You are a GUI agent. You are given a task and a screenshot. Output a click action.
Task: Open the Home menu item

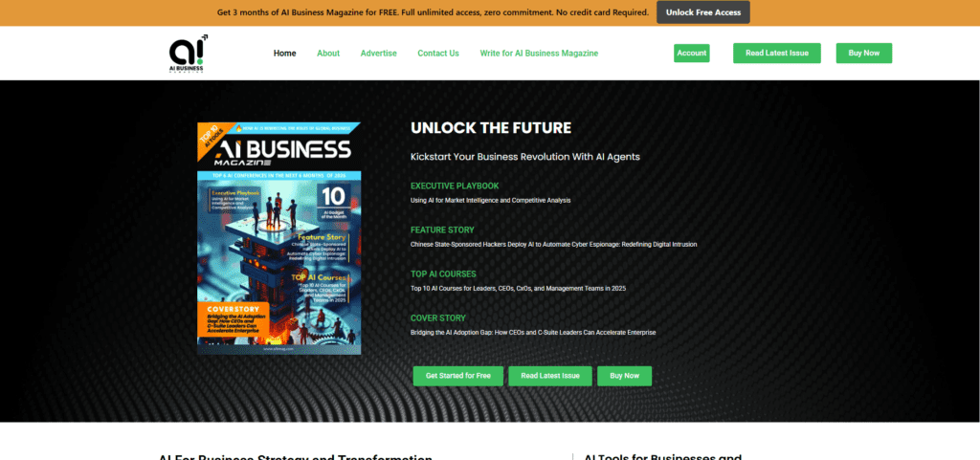pyautogui.click(x=284, y=53)
